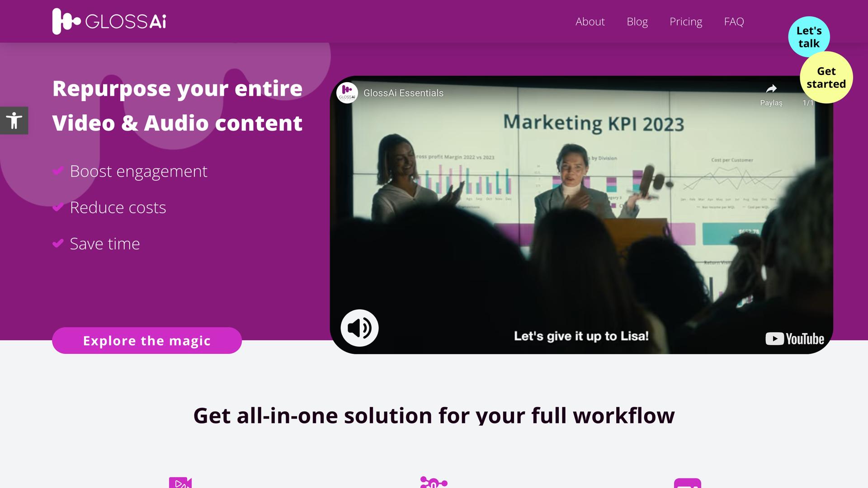Viewport: 868px width, 488px height.
Task: Click the Boost engagement checkmark
Action: 58,171
